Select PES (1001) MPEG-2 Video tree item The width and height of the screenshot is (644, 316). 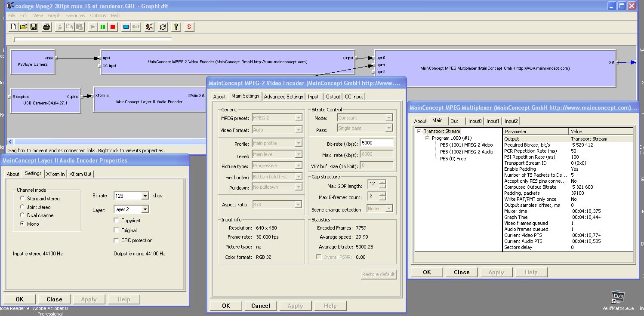coord(466,145)
